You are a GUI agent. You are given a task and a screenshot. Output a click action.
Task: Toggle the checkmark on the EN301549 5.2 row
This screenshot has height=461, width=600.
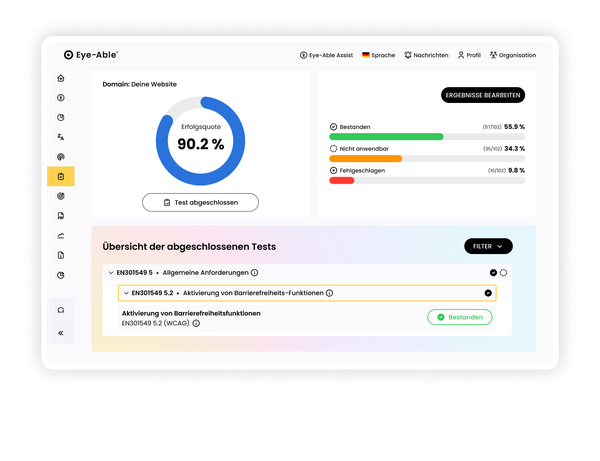(x=488, y=293)
